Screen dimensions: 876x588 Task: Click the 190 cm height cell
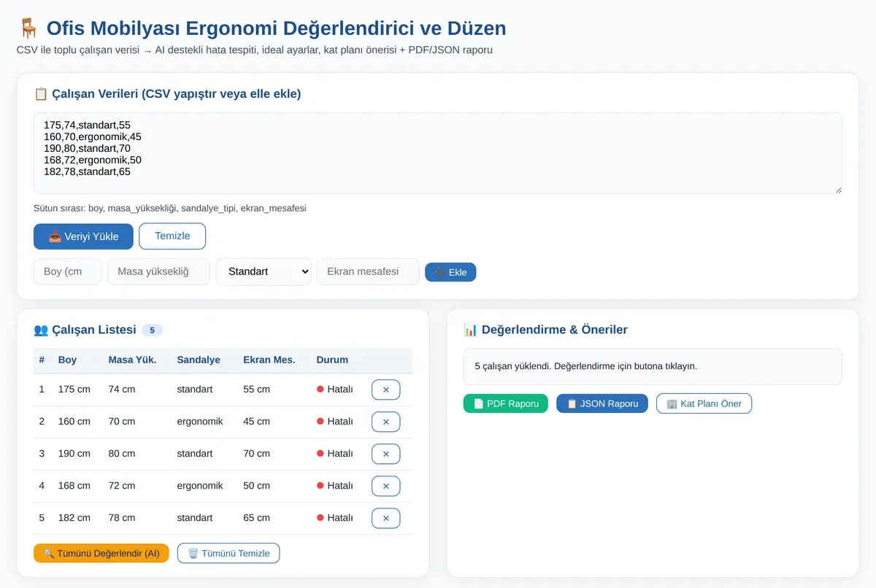pos(74,454)
